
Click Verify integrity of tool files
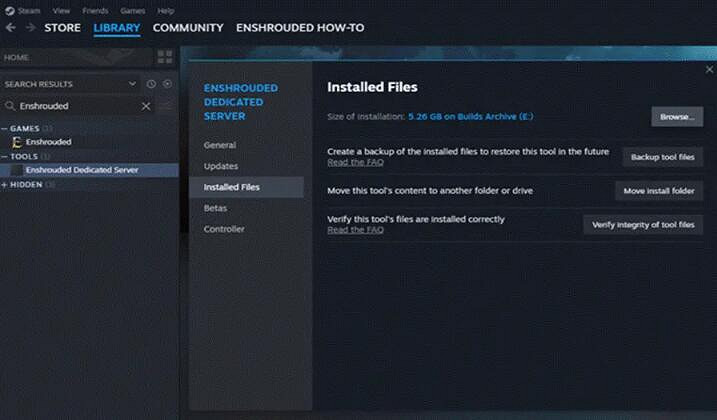point(642,225)
